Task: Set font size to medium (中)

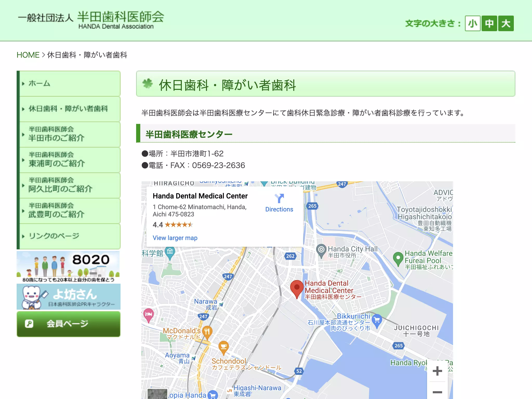Action: 489,23
